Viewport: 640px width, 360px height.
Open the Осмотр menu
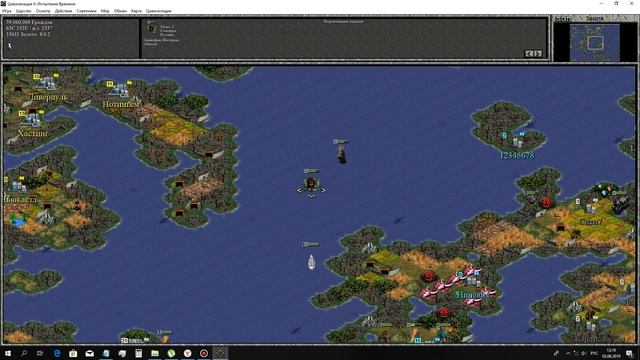tap(43, 11)
